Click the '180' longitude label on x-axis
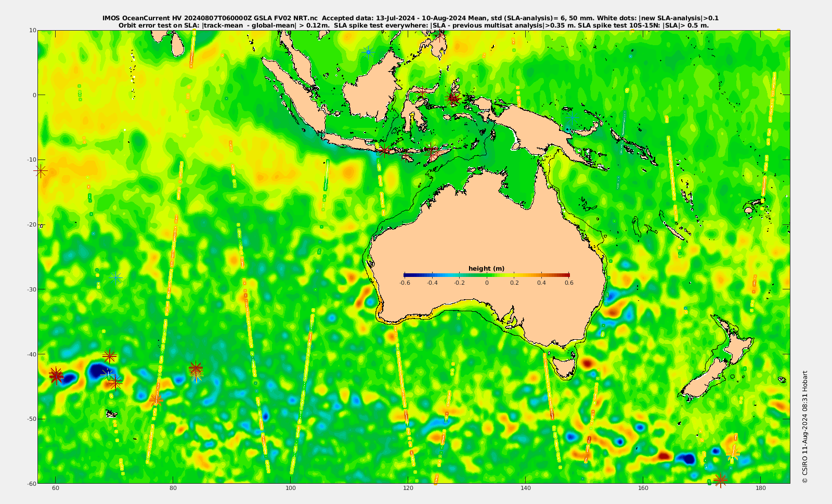832x504 pixels. 761,488
